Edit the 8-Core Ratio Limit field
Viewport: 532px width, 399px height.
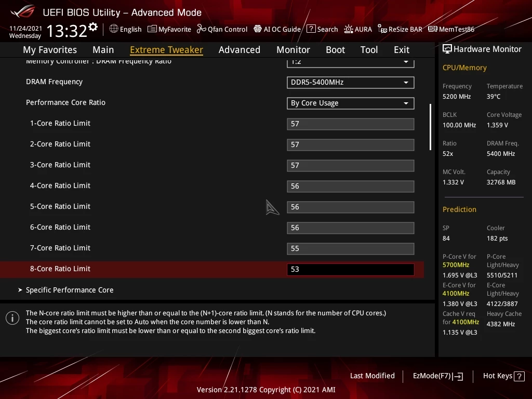pos(351,270)
